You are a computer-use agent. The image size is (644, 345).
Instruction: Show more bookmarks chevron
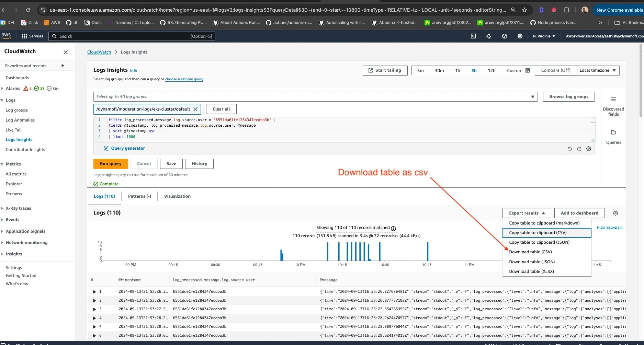pos(601,23)
